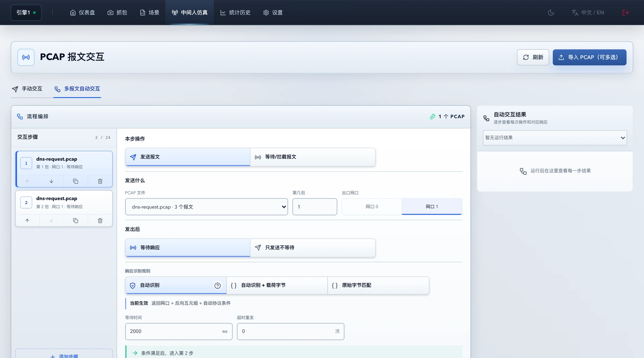Duplicate step 2 dns-request.pcap

tap(75, 220)
